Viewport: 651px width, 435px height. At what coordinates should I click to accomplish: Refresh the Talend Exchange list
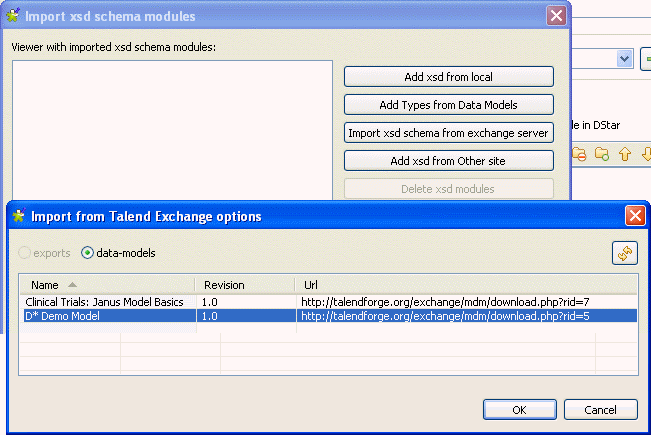click(x=624, y=253)
